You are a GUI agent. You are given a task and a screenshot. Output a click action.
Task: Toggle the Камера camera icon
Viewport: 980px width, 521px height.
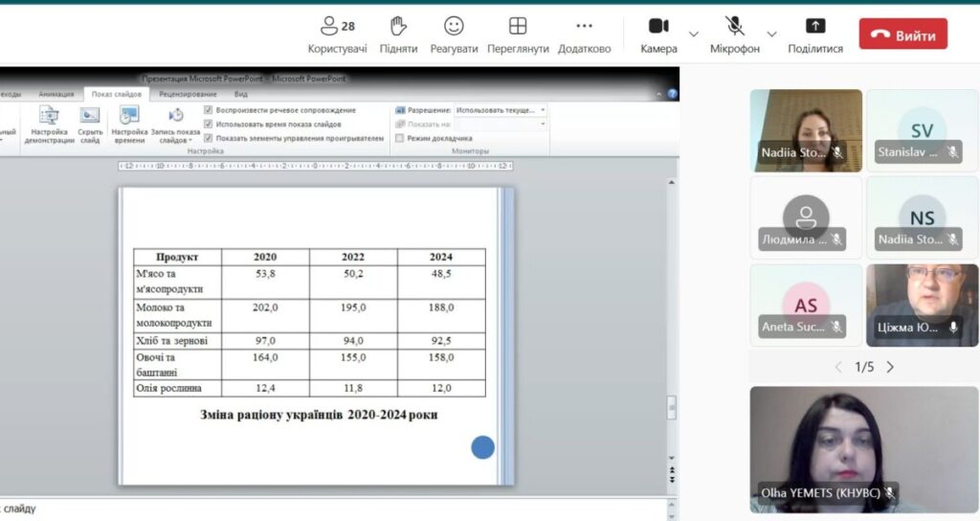point(658,27)
